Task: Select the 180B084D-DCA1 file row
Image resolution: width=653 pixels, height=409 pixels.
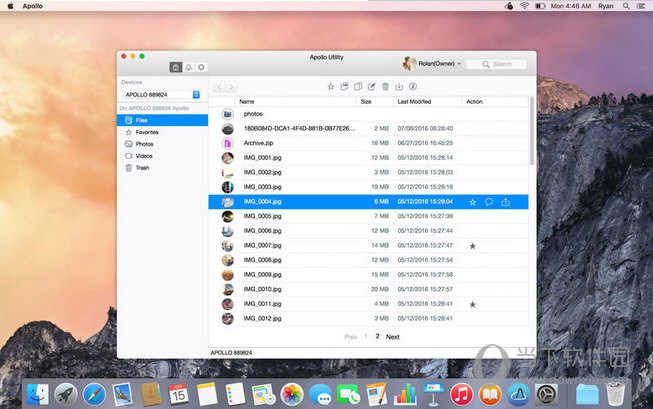Action: tap(369, 128)
